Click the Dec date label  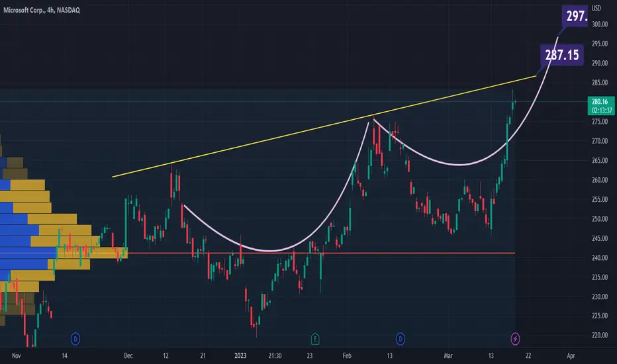click(128, 356)
